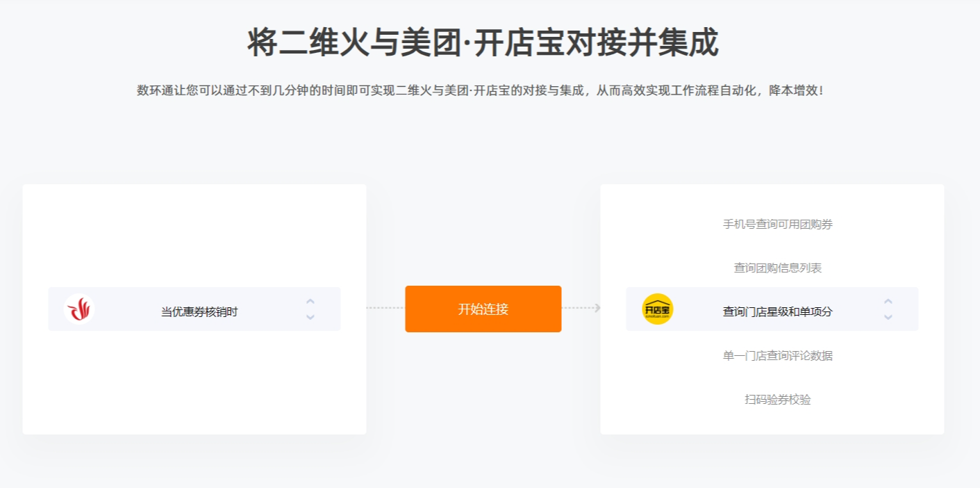This screenshot has width=980, height=488.
Task: Click down chevron in 当优惠券核销时 selector
Action: [x=310, y=317]
